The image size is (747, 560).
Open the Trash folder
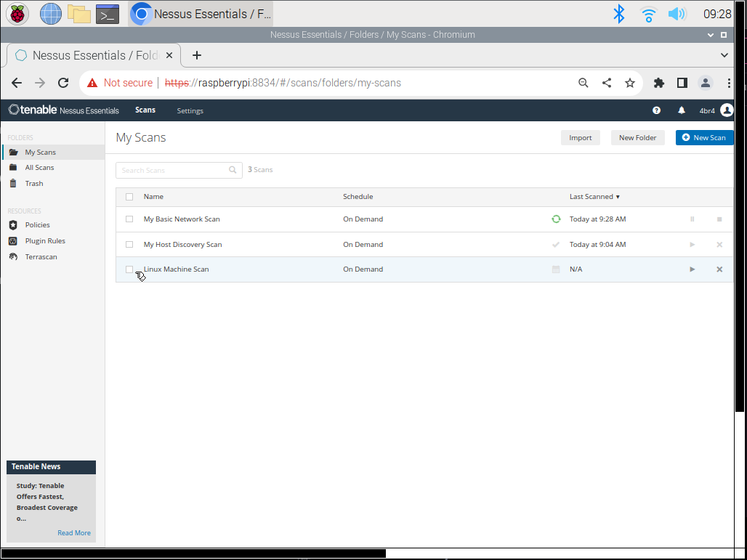[34, 184]
